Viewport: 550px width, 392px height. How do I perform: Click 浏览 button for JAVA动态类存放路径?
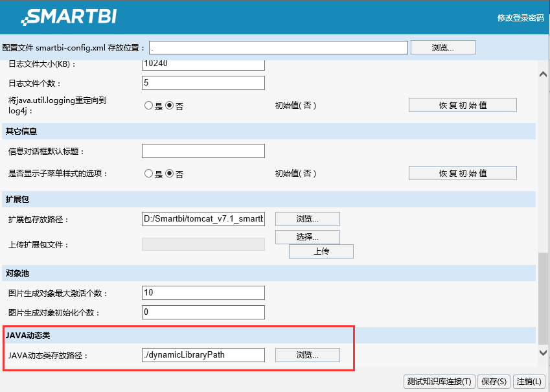[308, 355]
